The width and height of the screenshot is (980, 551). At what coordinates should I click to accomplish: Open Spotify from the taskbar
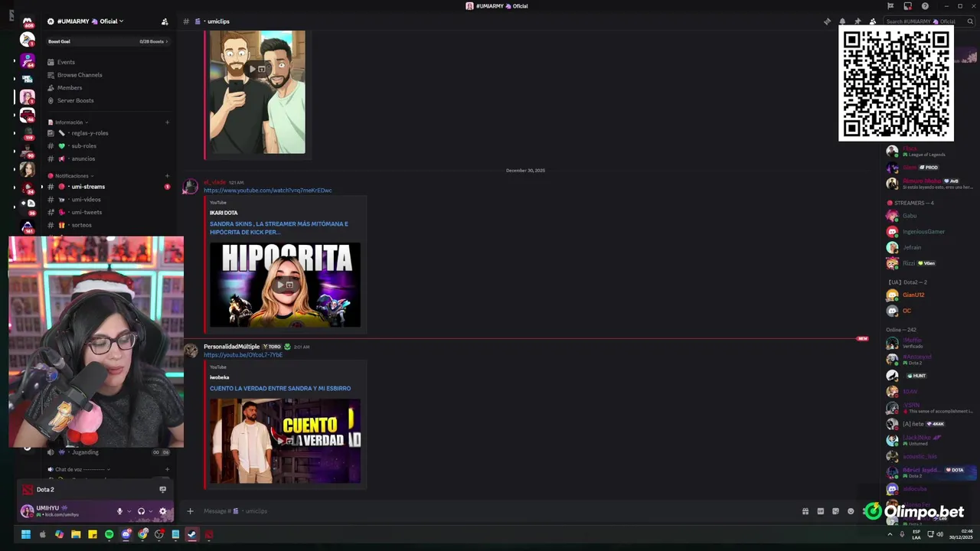pos(109,534)
